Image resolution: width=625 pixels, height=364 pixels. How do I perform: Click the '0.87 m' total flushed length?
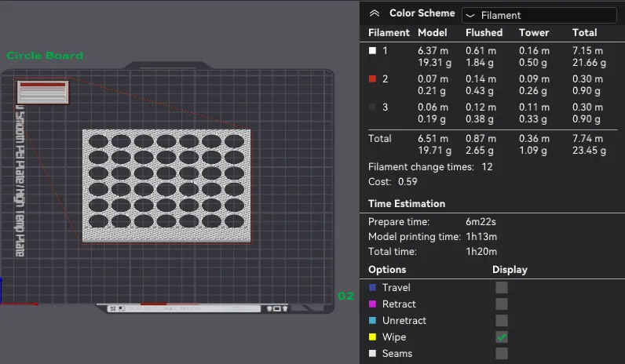coord(481,139)
